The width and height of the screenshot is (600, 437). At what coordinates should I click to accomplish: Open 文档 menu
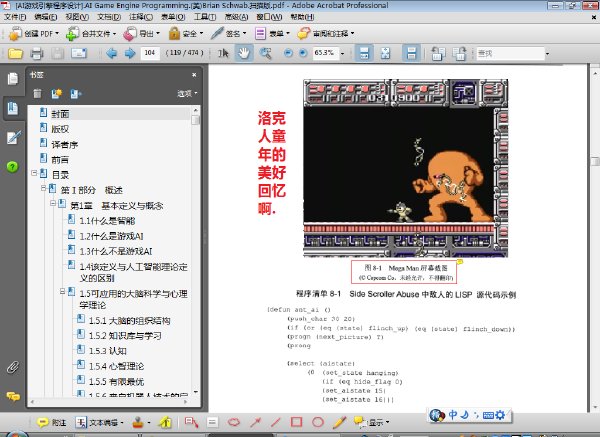tap(109, 17)
